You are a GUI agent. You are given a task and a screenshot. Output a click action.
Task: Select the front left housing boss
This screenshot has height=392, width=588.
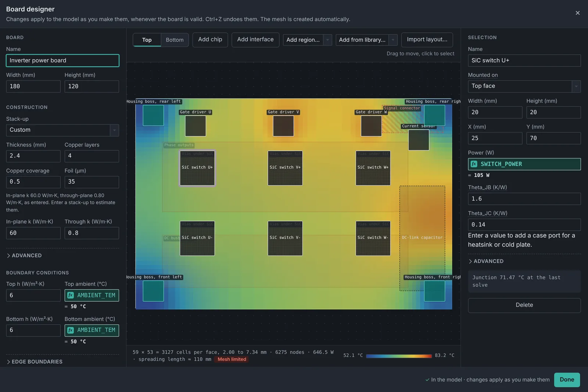point(153,291)
